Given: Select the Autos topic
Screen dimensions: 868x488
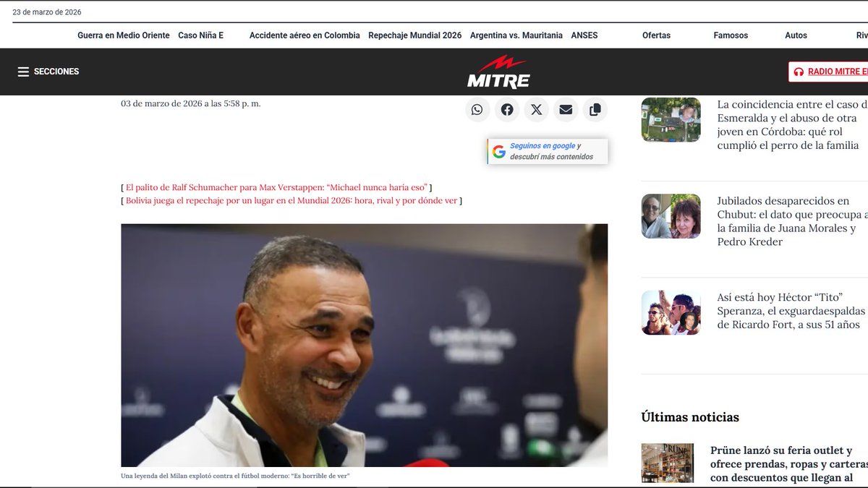Looking at the screenshot, I should 796,35.
